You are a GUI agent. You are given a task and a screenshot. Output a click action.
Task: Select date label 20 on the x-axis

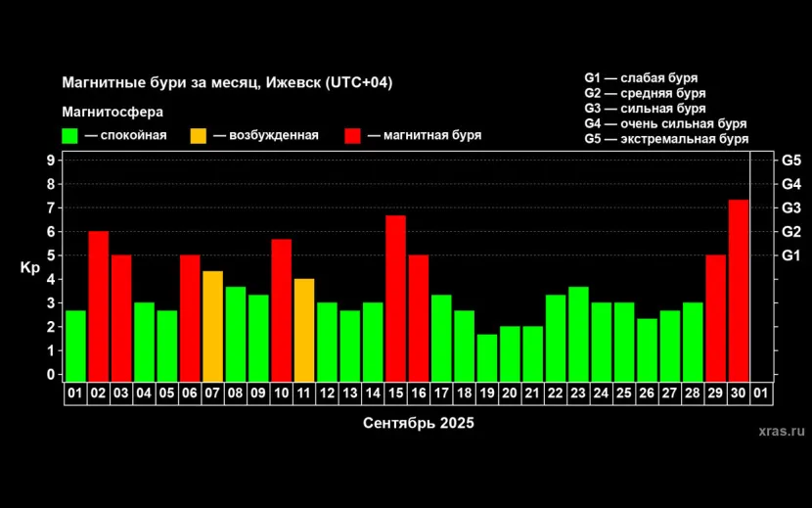tap(510, 393)
